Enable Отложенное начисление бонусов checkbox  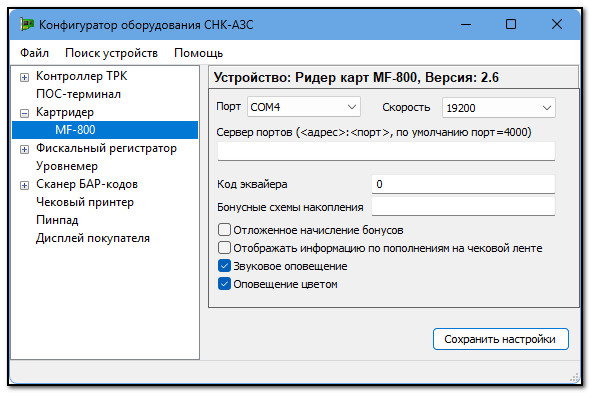[224, 230]
